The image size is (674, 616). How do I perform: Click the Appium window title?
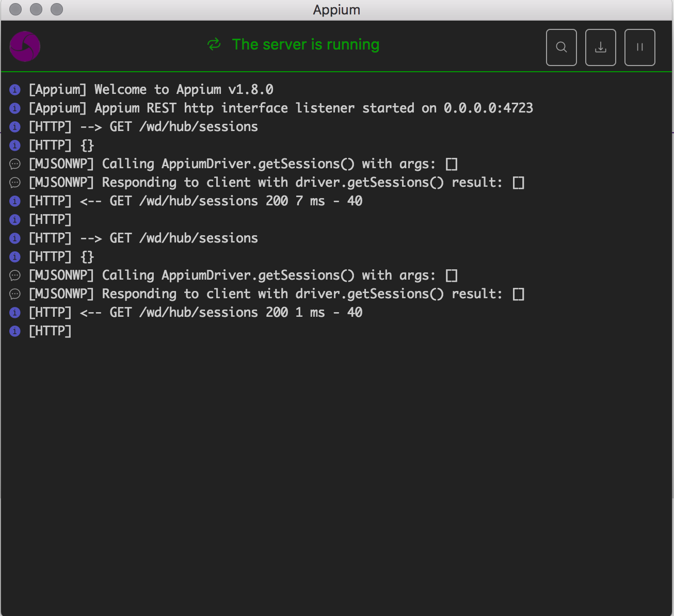(336, 9)
